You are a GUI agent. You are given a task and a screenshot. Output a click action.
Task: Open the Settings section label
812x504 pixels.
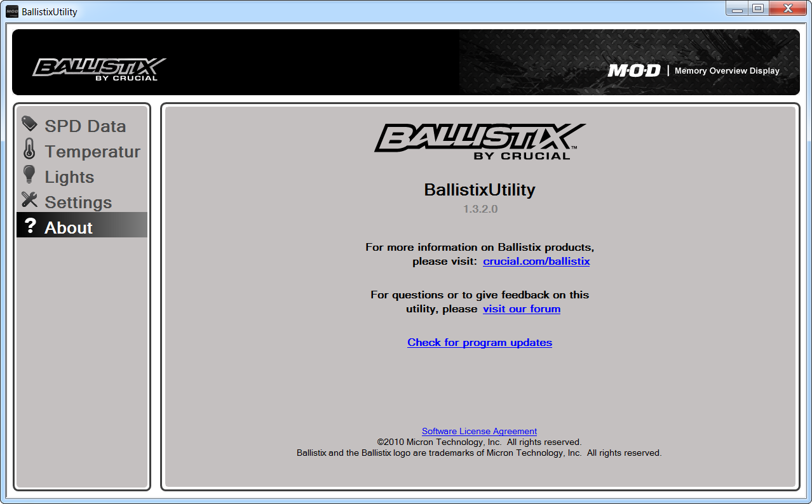click(x=78, y=202)
